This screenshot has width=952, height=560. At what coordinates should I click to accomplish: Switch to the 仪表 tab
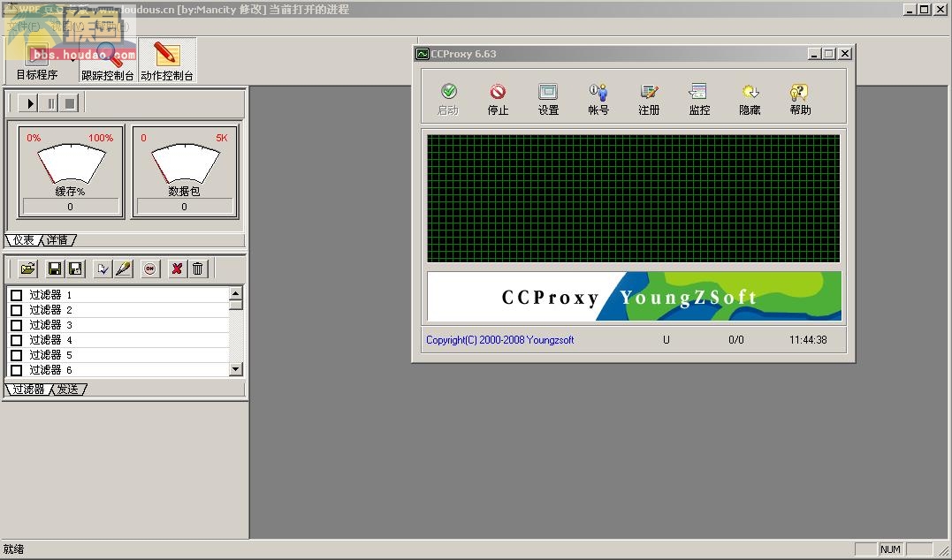[x=24, y=240]
